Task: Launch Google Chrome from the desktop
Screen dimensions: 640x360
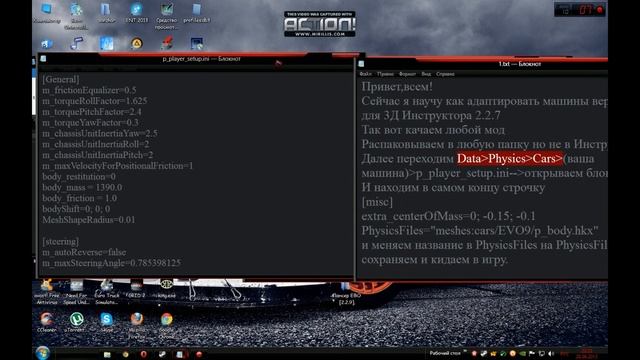Action: (x=167, y=325)
